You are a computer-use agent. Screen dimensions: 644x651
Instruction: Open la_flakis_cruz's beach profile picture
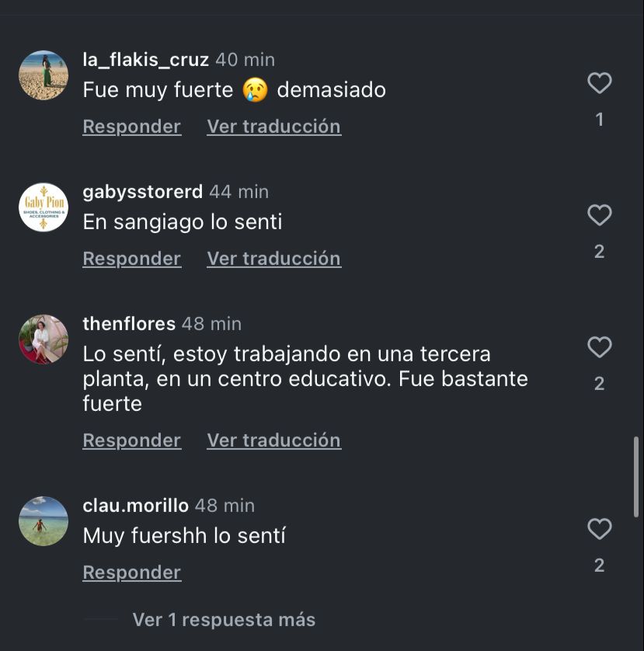click(44, 75)
